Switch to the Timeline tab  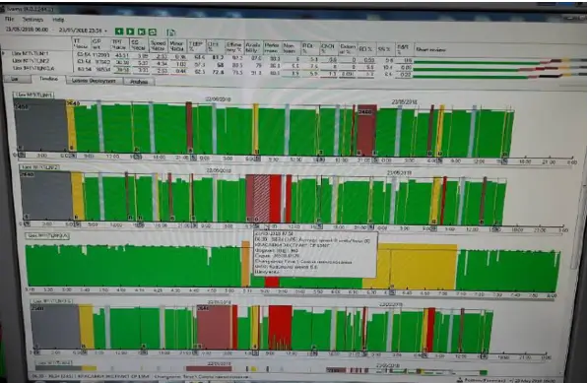pyautogui.click(x=48, y=79)
